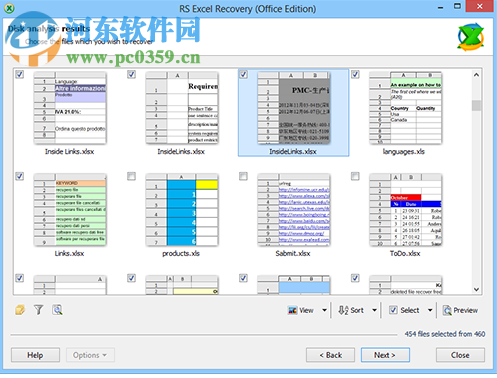Image resolution: width=497 pixels, height=378 pixels.
Task: Minimize the RS Excel Recovery window
Action: tap(441, 7)
